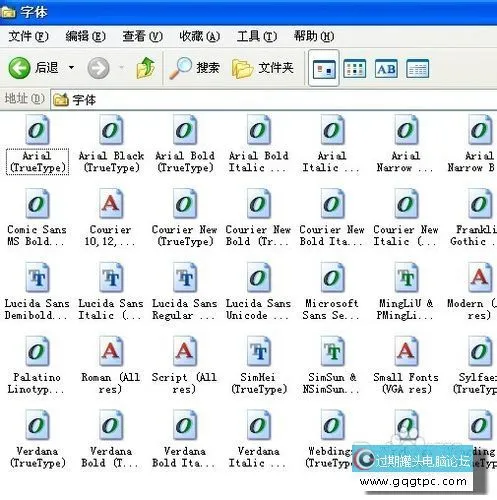Select the Franklin Gothic font icon
Viewport: 497px width, 500px height.
tap(480, 203)
